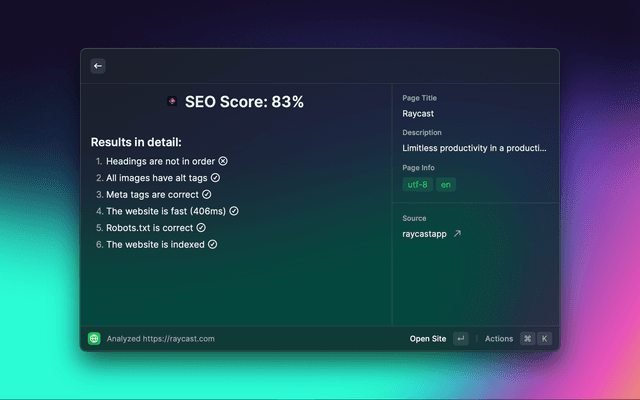
Task: Click the Raycast logo beside SEO Score
Action: [x=172, y=102]
